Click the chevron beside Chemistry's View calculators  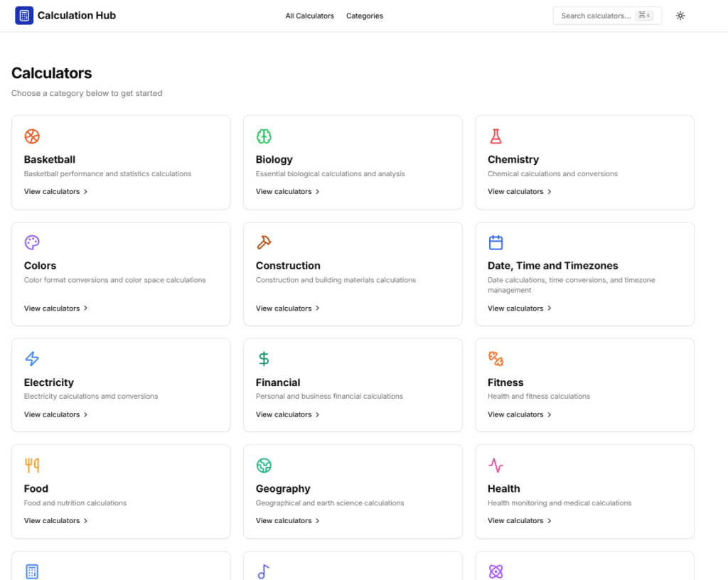[550, 192]
